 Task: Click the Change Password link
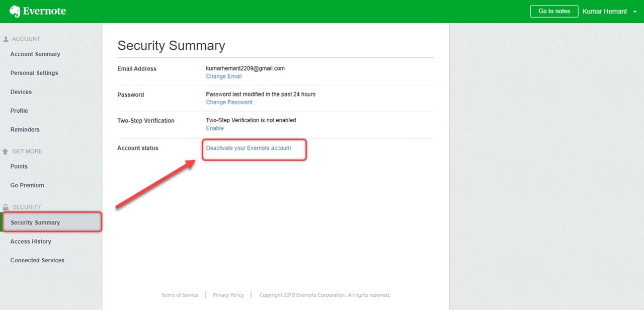pyautogui.click(x=229, y=102)
